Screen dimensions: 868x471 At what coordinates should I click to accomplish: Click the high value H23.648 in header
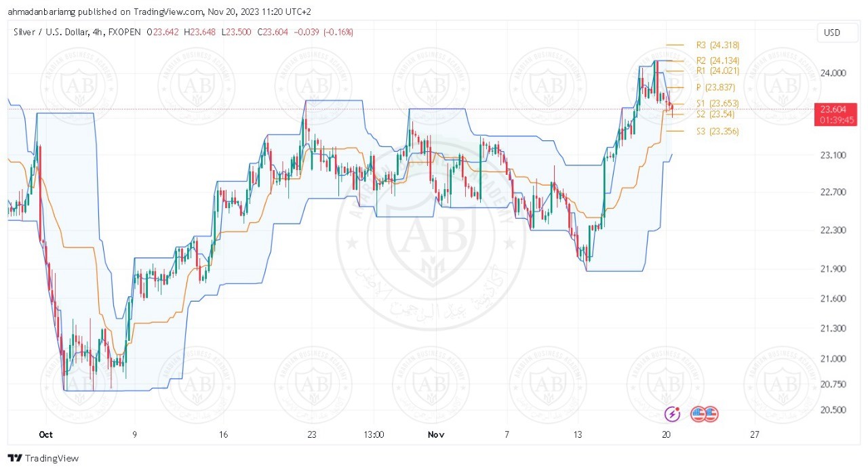pyautogui.click(x=199, y=32)
